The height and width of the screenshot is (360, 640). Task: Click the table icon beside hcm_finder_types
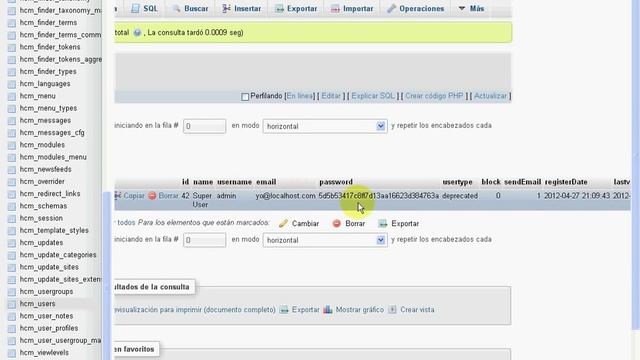12,72
